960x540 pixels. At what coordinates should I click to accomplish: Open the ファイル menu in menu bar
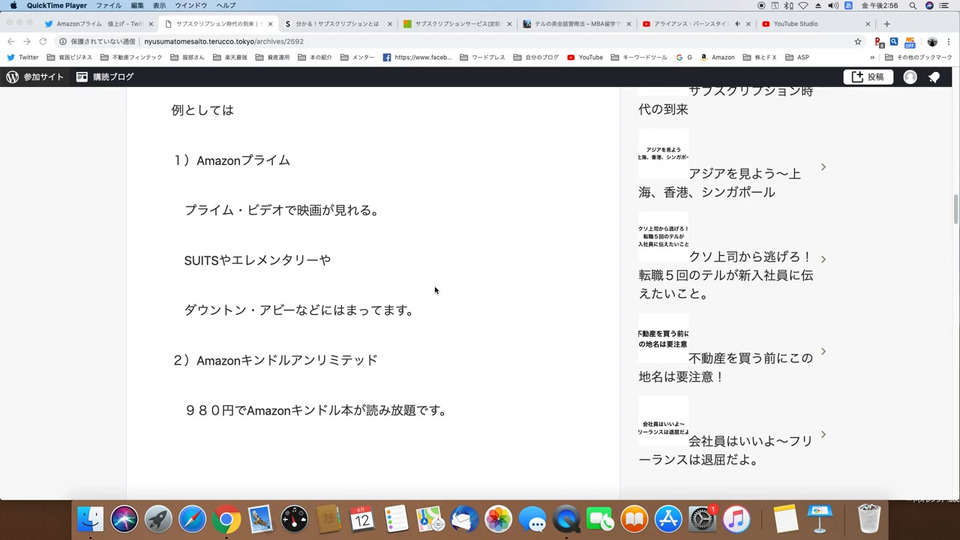point(108,6)
